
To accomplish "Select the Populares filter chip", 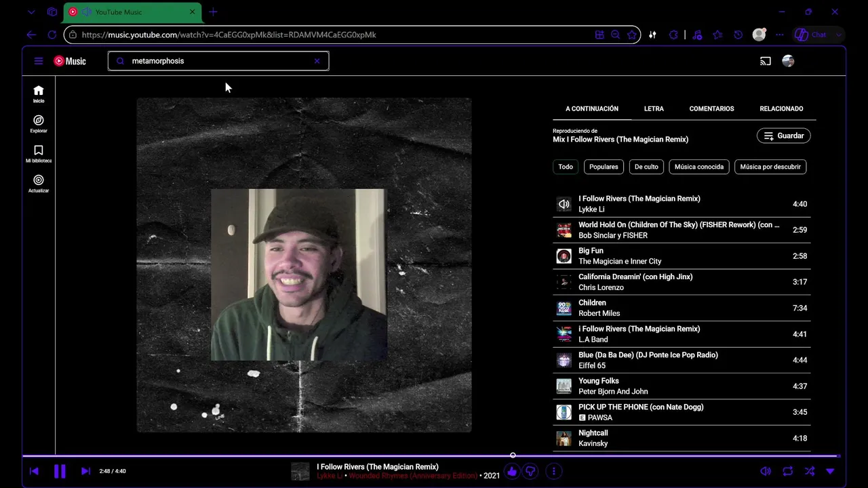I will click(604, 167).
